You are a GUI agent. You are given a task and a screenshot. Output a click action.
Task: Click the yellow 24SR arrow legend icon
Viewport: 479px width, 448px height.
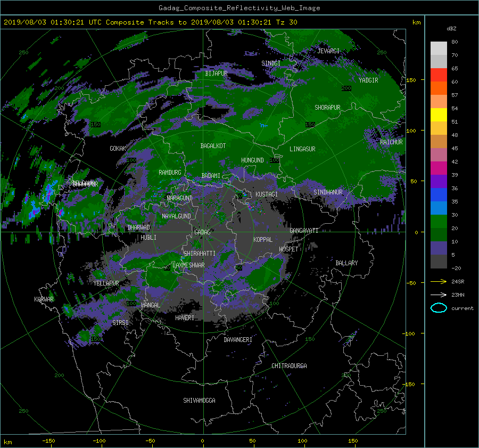click(439, 281)
